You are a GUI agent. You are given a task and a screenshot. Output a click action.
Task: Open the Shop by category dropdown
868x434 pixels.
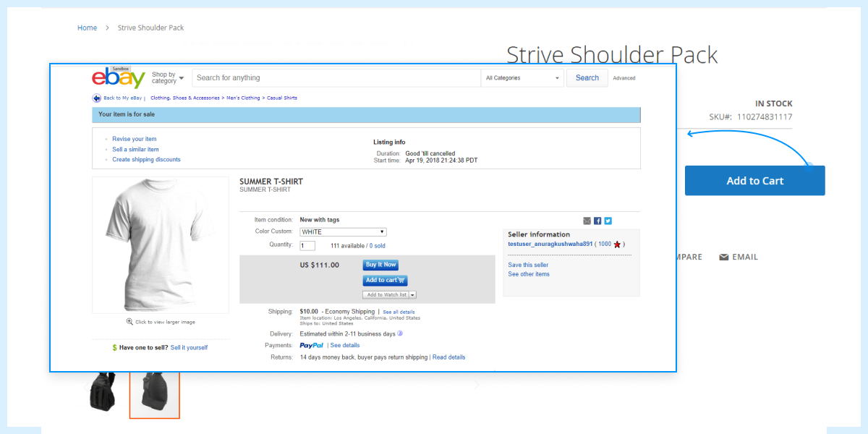coord(168,77)
